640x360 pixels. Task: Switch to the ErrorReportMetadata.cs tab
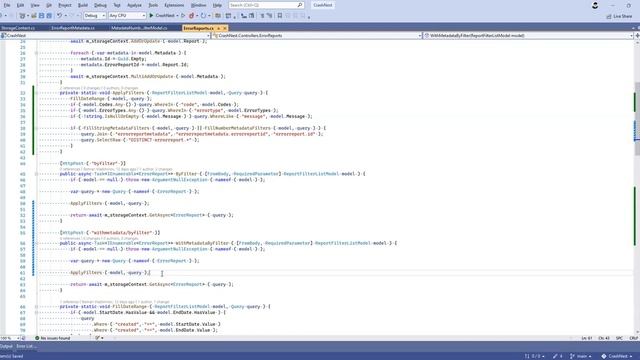(x=73, y=28)
